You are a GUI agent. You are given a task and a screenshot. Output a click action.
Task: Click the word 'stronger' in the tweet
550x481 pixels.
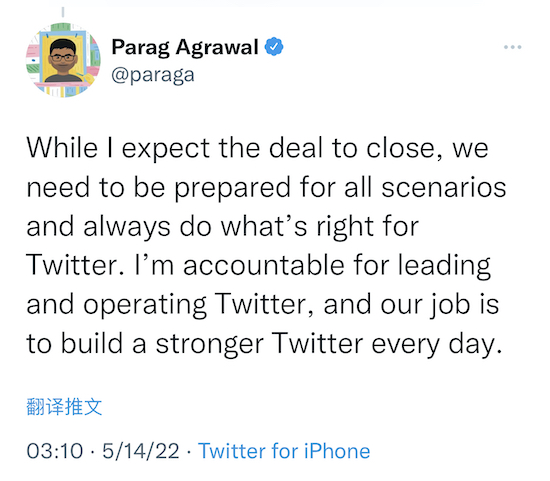coord(209,345)
